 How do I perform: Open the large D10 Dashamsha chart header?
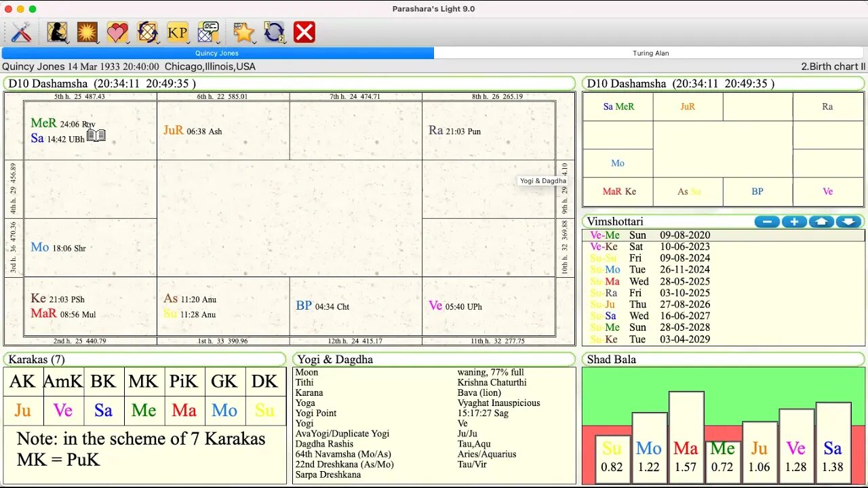point(290,83)
